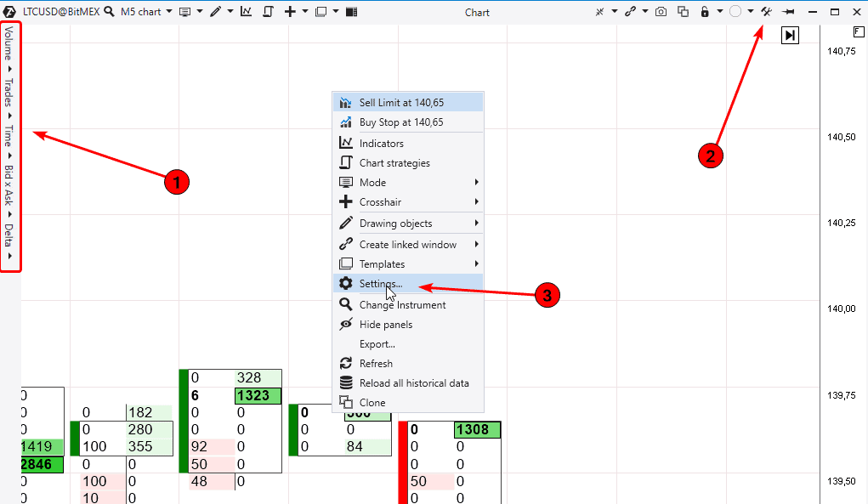Open the Bid x Ask selector in sidebar

click(9, 191)
